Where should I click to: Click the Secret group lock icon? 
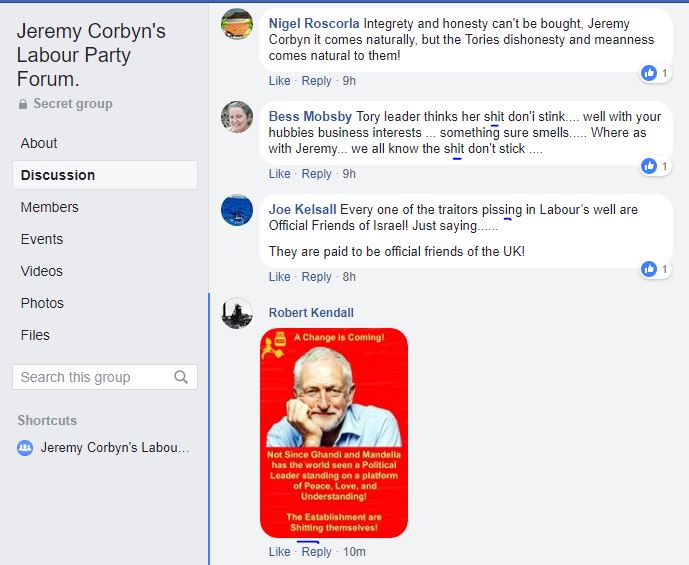(x=23, y=104)
